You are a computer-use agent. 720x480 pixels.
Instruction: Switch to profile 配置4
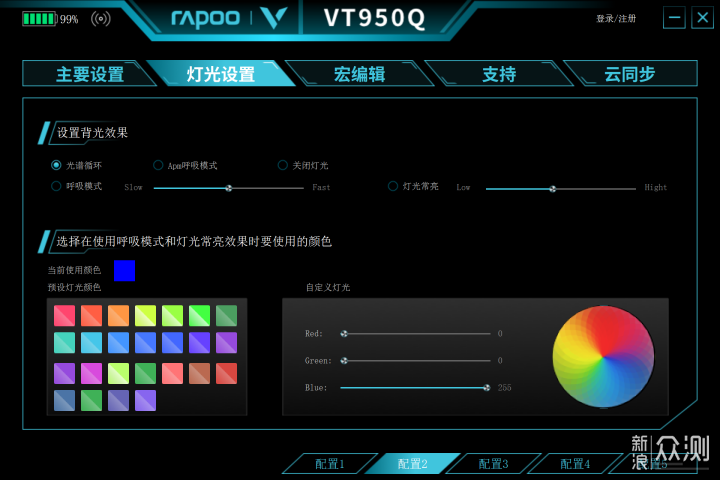(x=575, y=463)
